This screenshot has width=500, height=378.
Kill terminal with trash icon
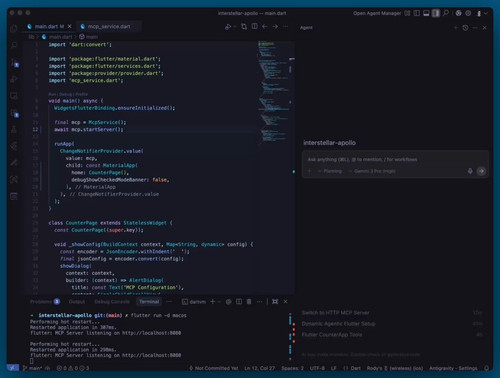pos(249,302)
